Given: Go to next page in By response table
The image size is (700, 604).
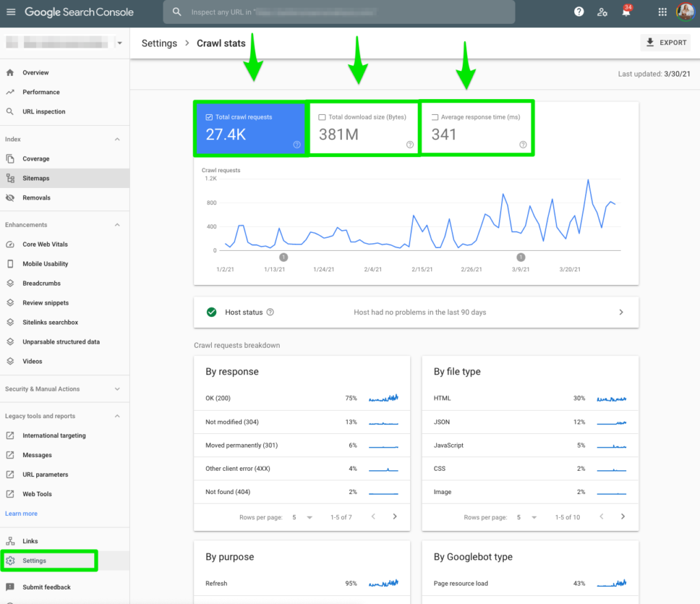Looking at the screenshot, I should [x=394, y=517].
